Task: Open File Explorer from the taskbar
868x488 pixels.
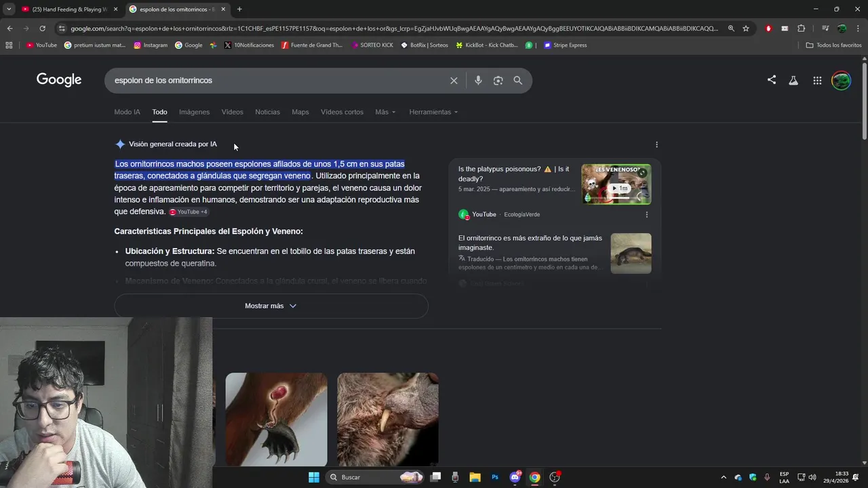Action: [475, 477]
